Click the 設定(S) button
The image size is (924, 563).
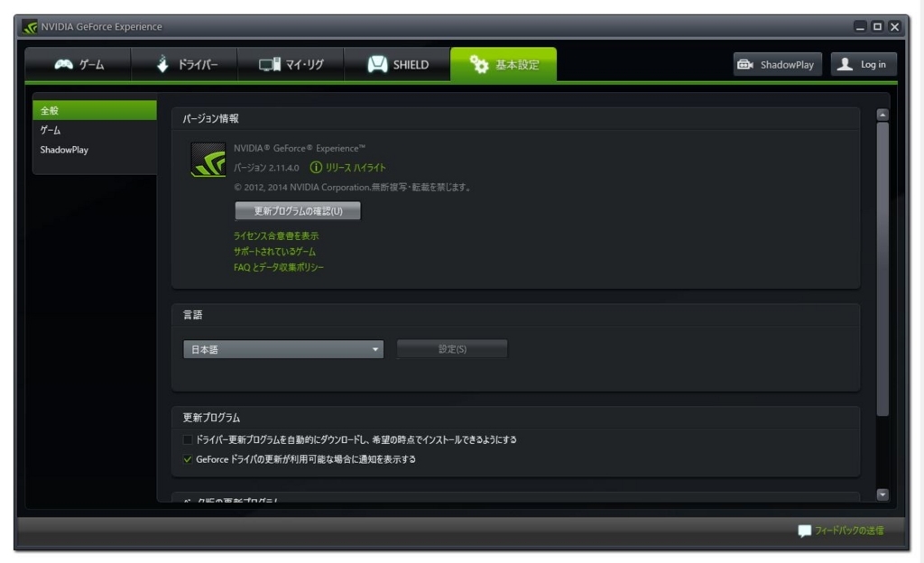(452, 349)
